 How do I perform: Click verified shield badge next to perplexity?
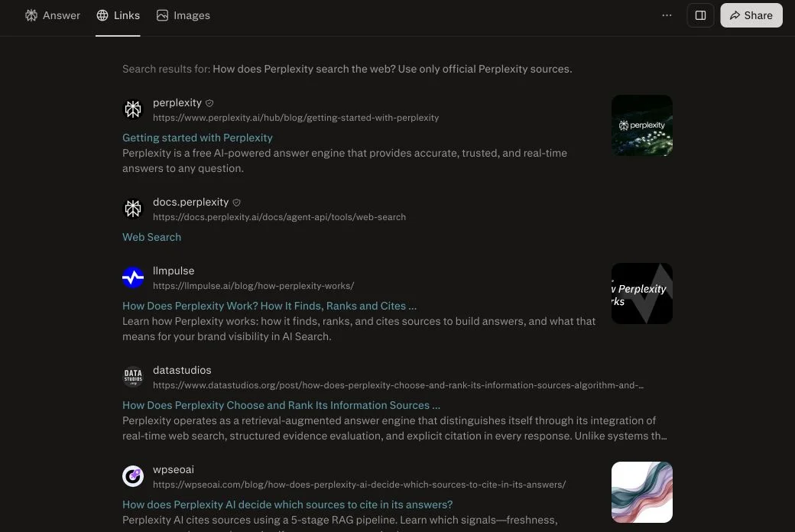209,103
